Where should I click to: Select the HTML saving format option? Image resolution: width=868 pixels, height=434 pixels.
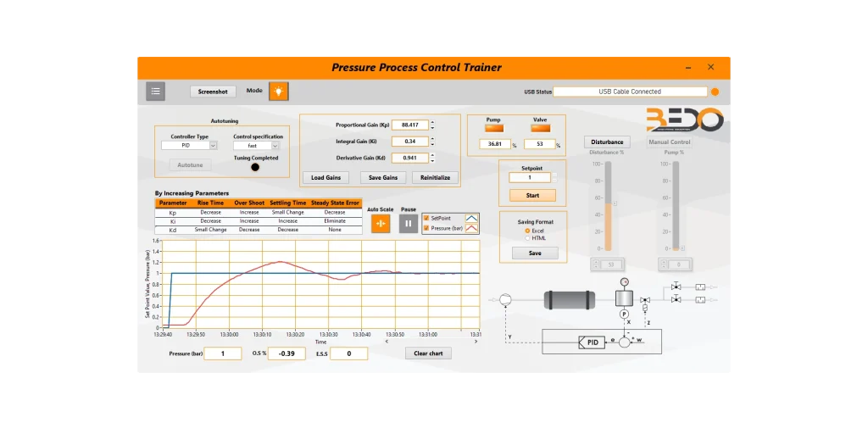(527, 238)
